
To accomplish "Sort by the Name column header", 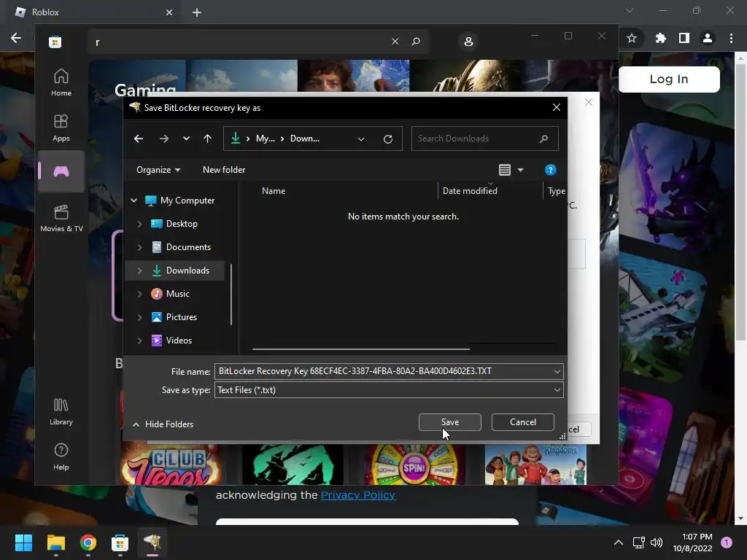I will click(x=274, y=191).
